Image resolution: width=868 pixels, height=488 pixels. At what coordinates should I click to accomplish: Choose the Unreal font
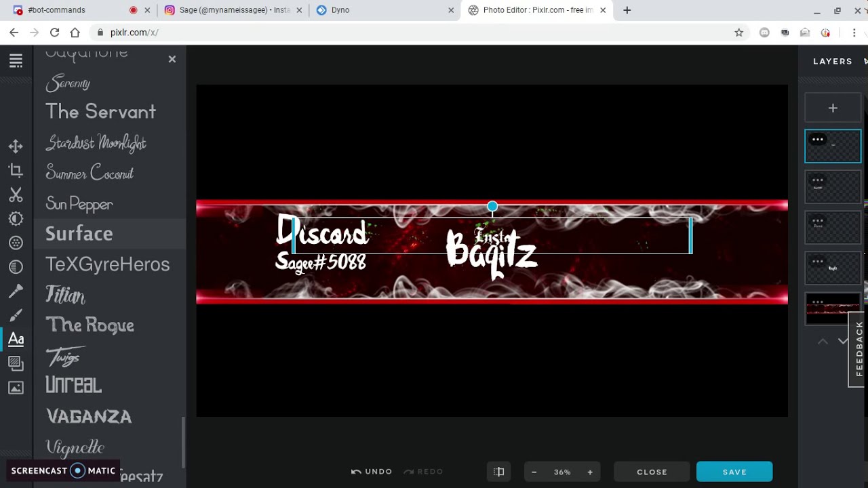pyautogui.click(x=73, y=385)
